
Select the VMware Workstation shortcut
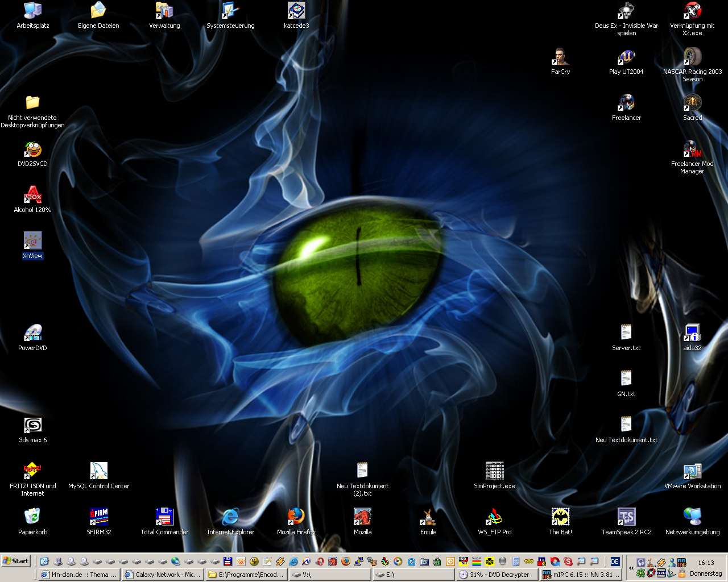click(692, 471)
